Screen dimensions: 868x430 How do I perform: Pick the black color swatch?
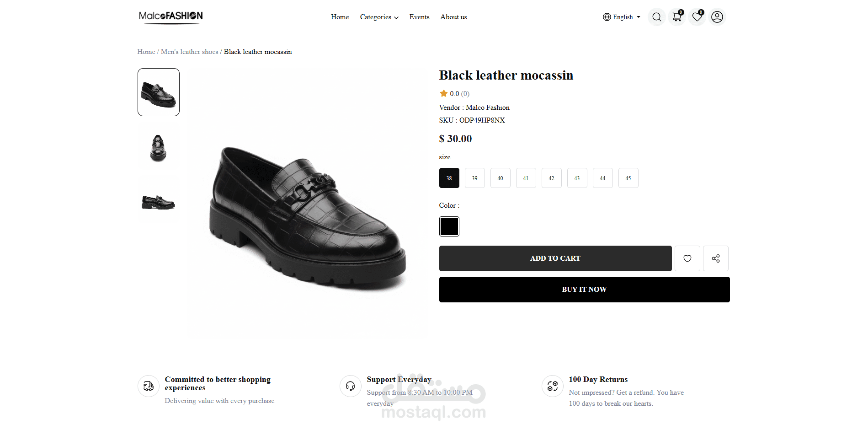click(x=449, y=226)
